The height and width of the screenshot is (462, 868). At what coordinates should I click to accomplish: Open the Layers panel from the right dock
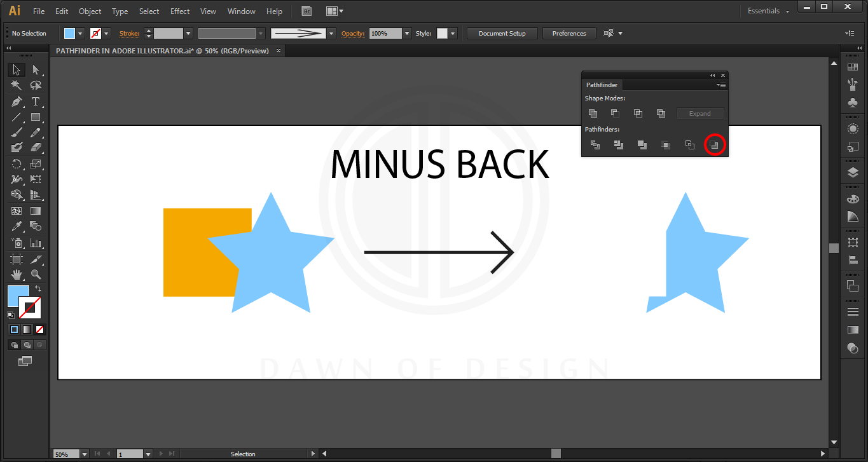click(x=852, y=172)
